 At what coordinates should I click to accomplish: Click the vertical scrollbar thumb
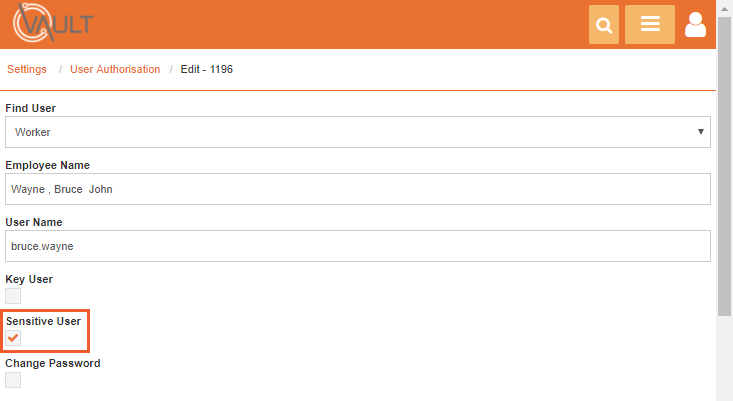tap(724, 166)
